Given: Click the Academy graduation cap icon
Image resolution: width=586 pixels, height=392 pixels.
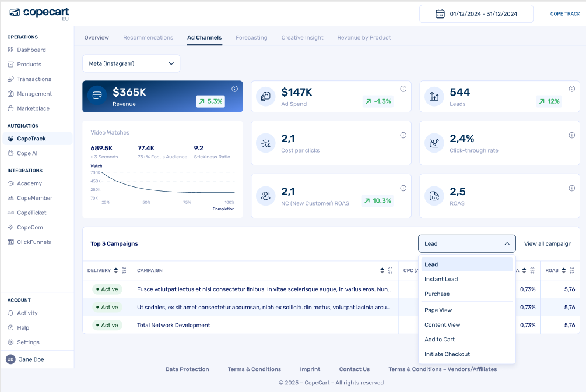Looking at the screenshot, I should (x=10, y=183).
